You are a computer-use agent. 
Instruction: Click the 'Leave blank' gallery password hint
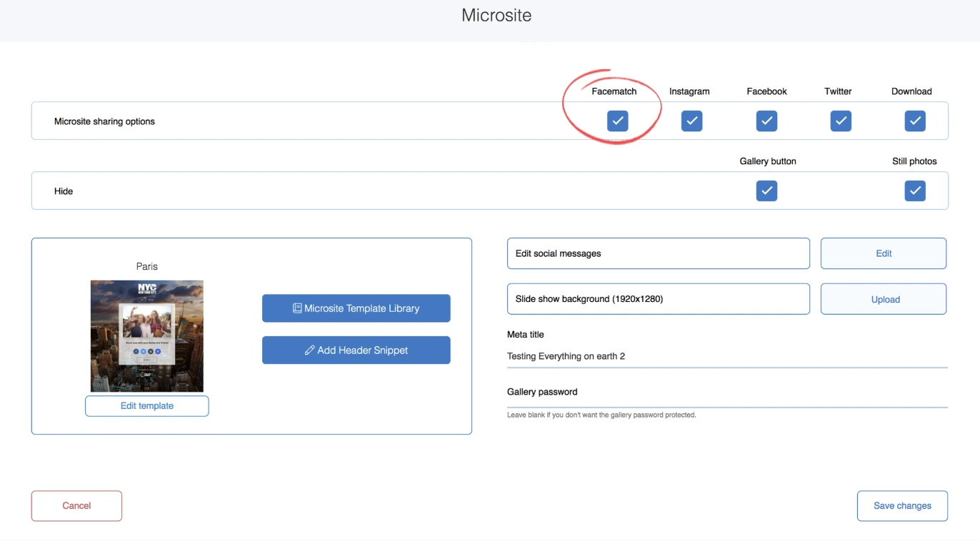(x=601, y=415)
